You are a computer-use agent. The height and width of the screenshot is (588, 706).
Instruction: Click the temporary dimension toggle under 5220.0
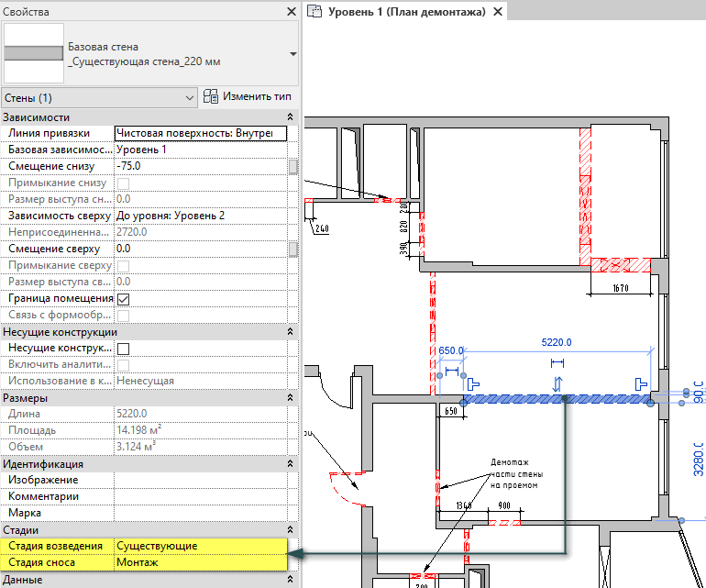pos(557,362)
